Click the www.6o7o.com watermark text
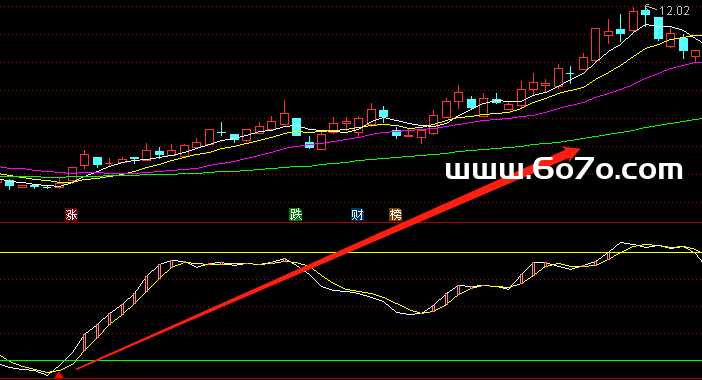The height and width of the screenshot is (380, 702). coord(564,170)
